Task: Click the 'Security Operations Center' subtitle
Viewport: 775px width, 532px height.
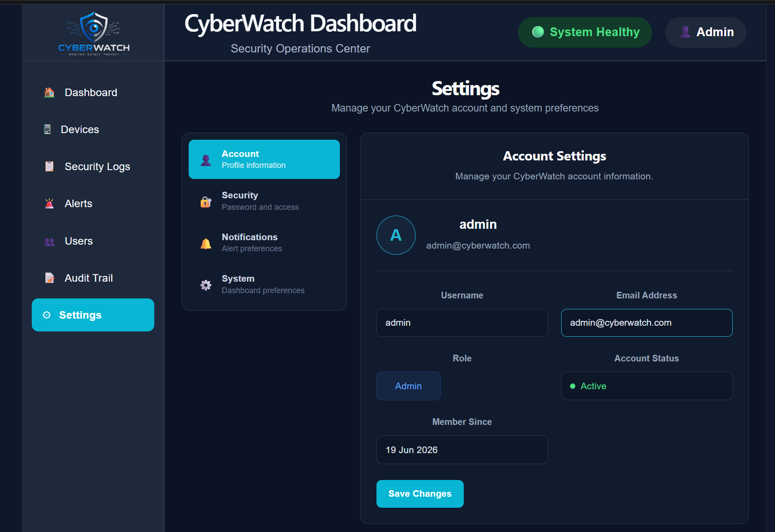Action: pos(300,48)
